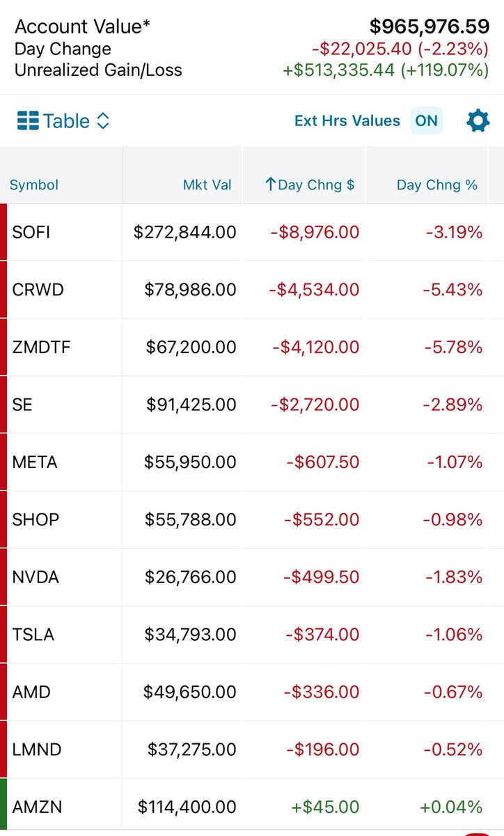This screenshot has width=504, height=836.
Task: Click the Ext Hrs Values label
Action: click(x=347, y=121)
